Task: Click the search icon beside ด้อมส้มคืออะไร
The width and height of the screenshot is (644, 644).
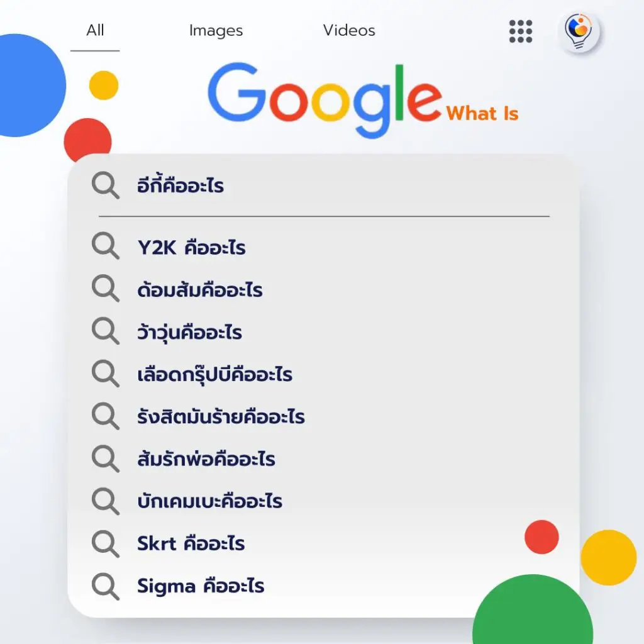Action: pos(105,289)
